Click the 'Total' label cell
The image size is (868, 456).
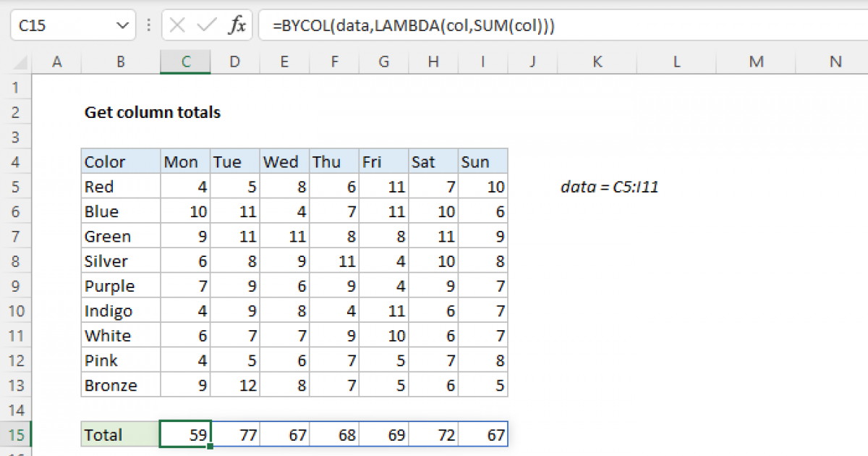point(120,435)
